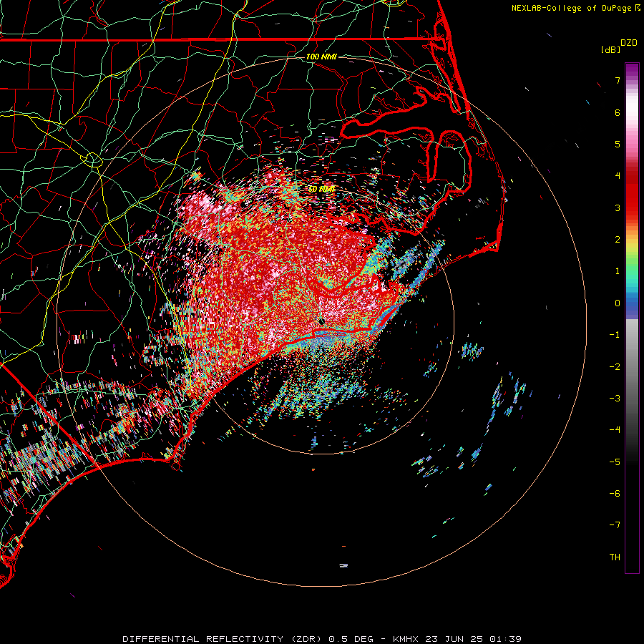This screenshot has height=644, width=644.
Task: Click the bottom Differential Reflectivity (ZDR) caption
Action: point(321,639)
